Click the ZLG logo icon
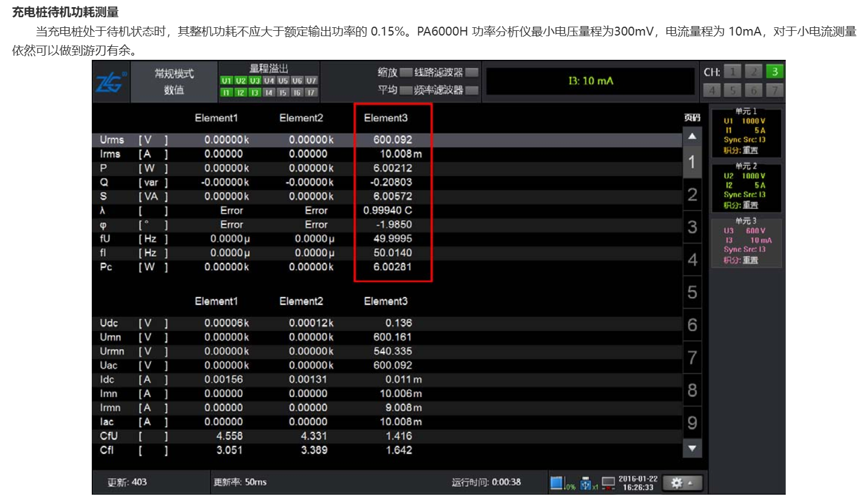The height and width of the screenshot is (500, 868). tap(111, 82)
